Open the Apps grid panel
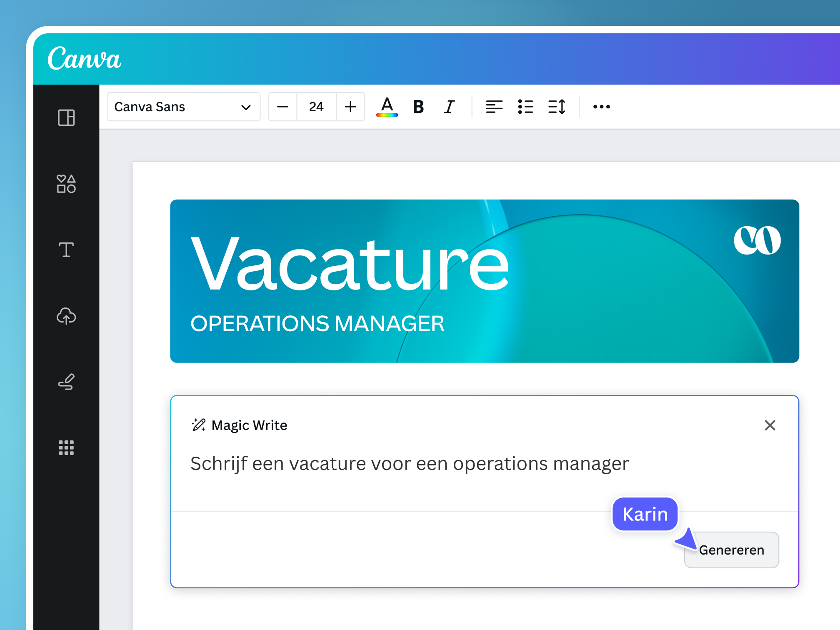Image resolution: width=840 pixels, height=630 pixels. point(66,447)
